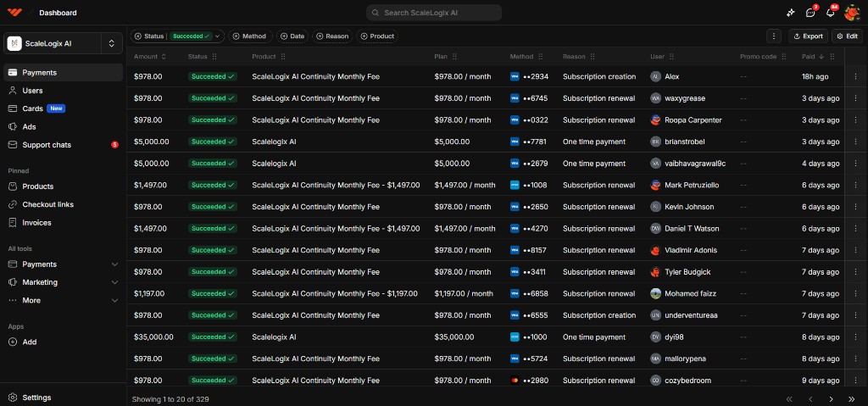Open Settings at sidebar bottom
Screen dimensions: 868x406
tap(63, 398)
